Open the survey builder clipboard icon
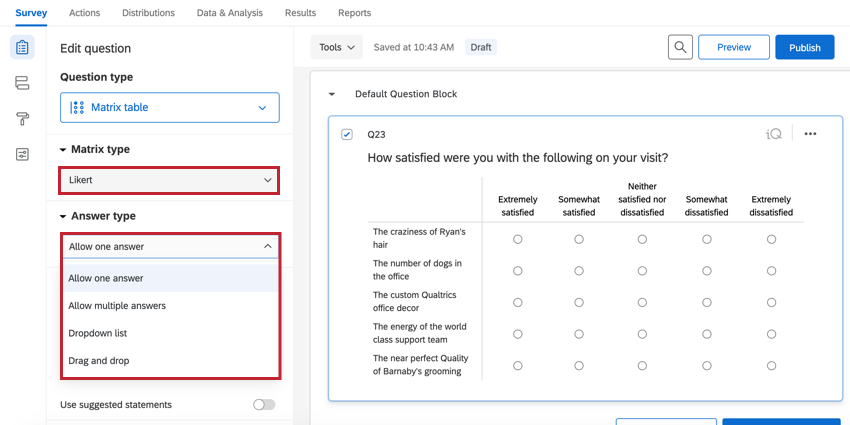The width and height of the screenshot is (850, 425). (x=22, y=48)
